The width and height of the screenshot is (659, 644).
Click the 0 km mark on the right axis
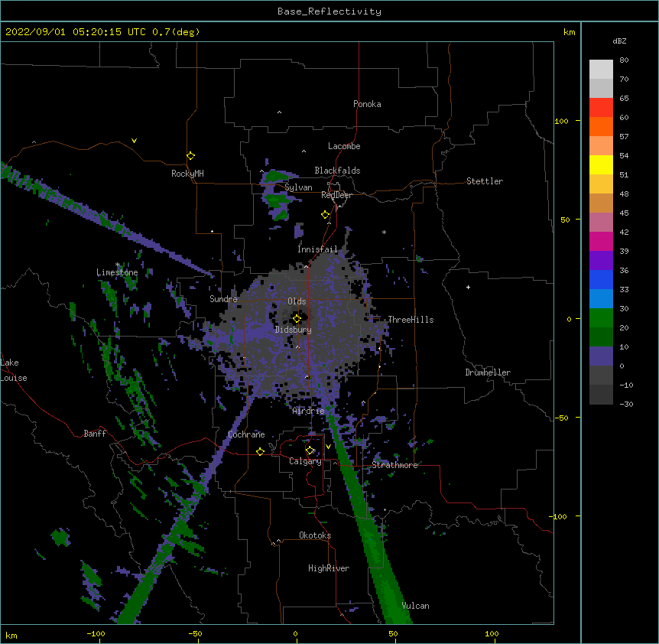(569, 319)
